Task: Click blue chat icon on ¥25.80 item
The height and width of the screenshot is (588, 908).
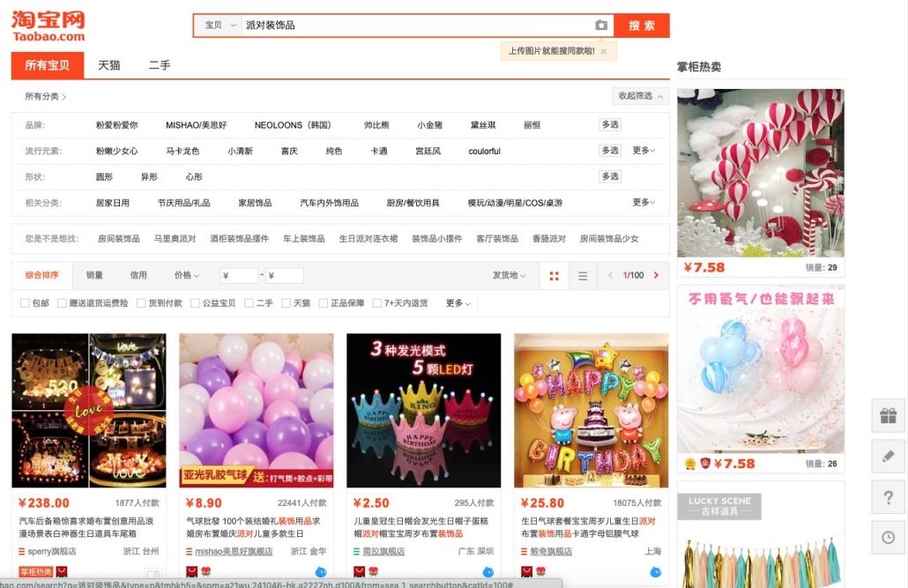Action: [x=655, y=572]
